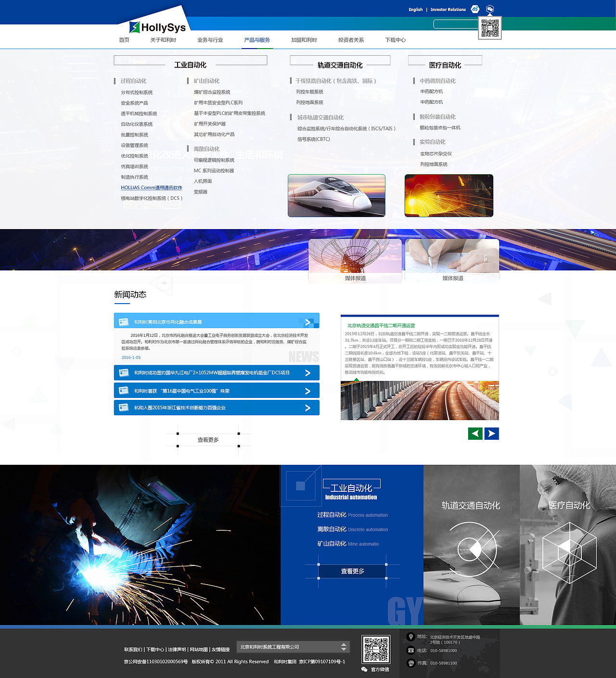
Task: Switch language via the English link
Action: point(416,10)
